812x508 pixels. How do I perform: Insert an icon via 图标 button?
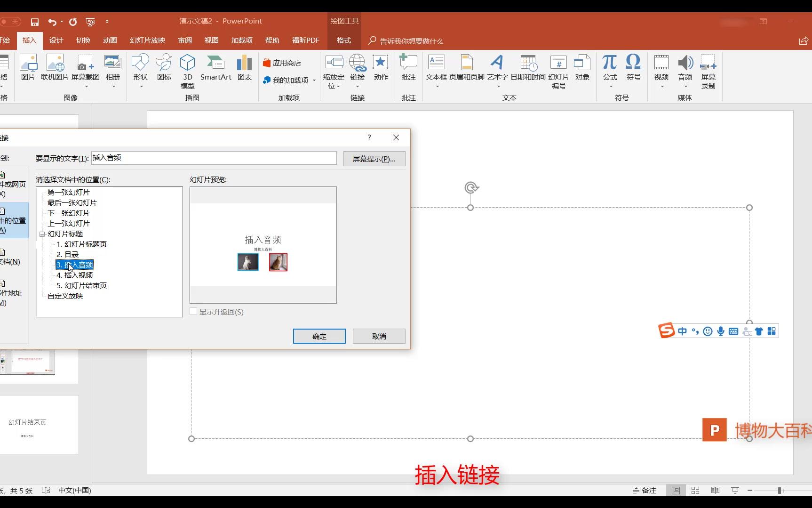(x=164, y=68)
